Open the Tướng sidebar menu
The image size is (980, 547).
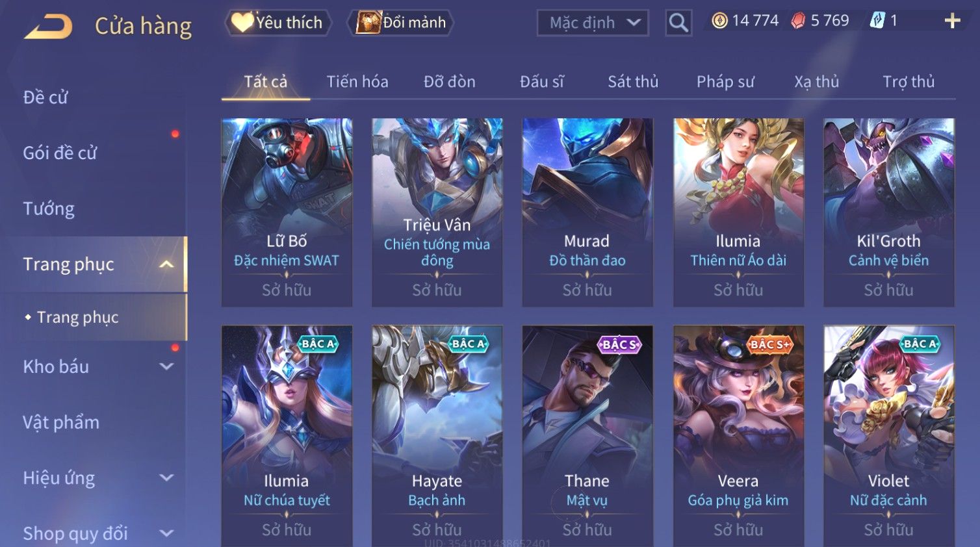coord(49,209)
